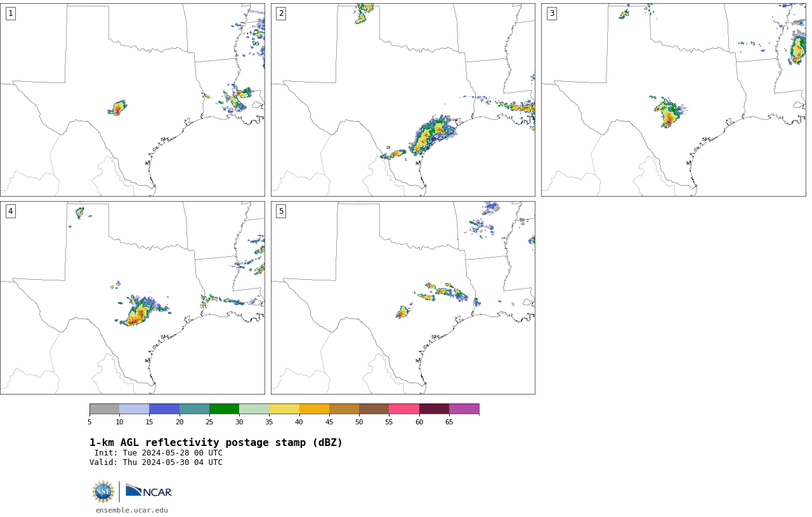
Task: Click the pink 55-60 dBZ swatch
Action: coord(404,409)
